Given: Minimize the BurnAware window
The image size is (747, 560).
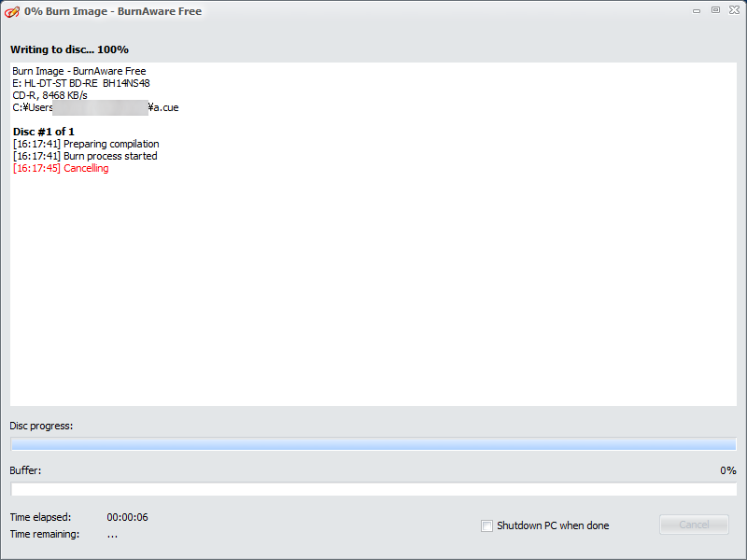Looking at the screenshot, I should (x=697, y=10).
